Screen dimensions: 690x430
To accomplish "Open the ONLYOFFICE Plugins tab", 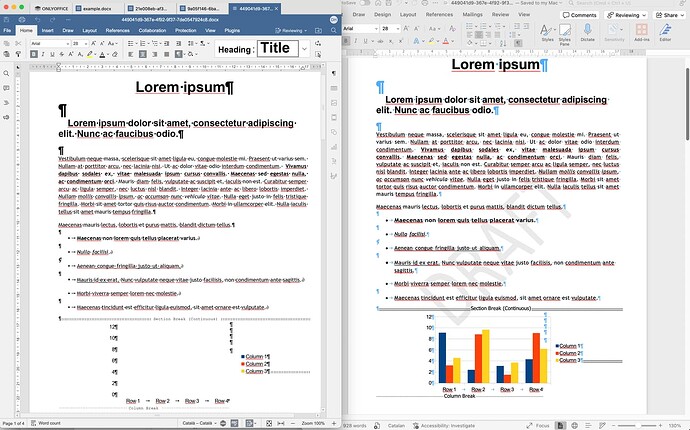I will click(x=232, y=30).
